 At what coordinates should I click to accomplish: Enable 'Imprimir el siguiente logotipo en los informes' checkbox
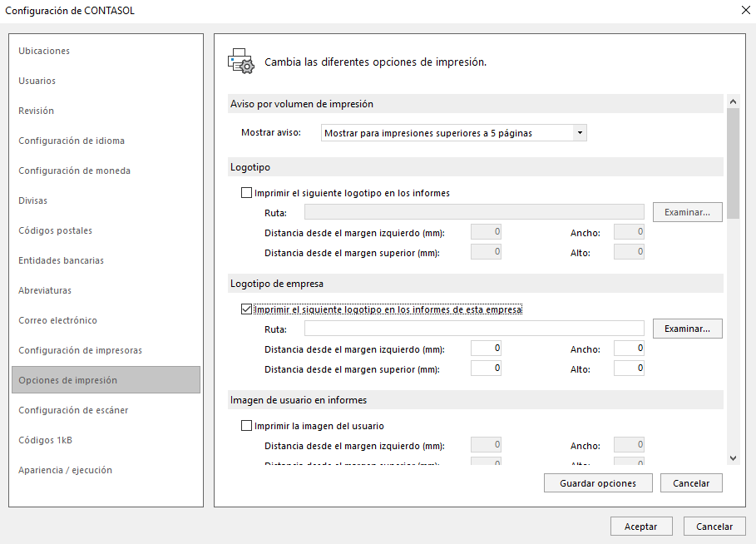(x=246, y=193)
